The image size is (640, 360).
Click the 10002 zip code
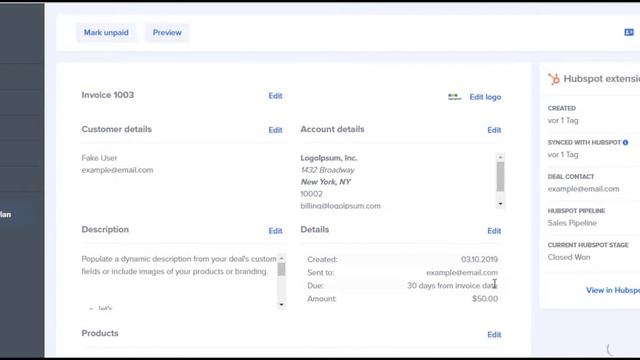tap(311, 194)
